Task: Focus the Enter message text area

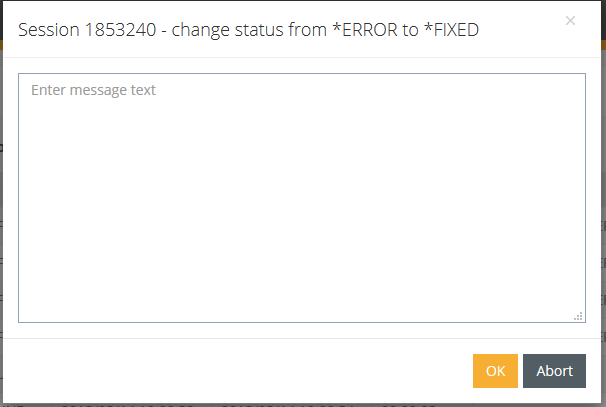Action: pos(302,198)
